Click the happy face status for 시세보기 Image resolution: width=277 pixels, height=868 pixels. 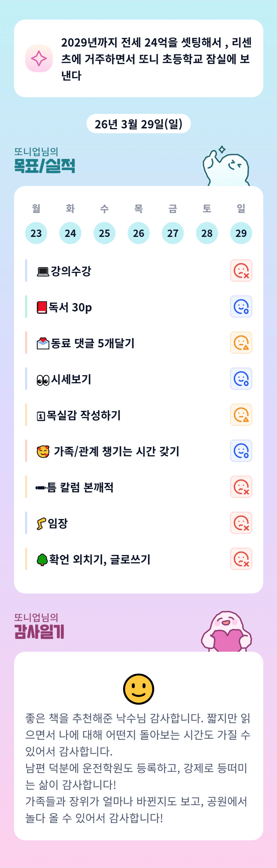click(241, 379)
